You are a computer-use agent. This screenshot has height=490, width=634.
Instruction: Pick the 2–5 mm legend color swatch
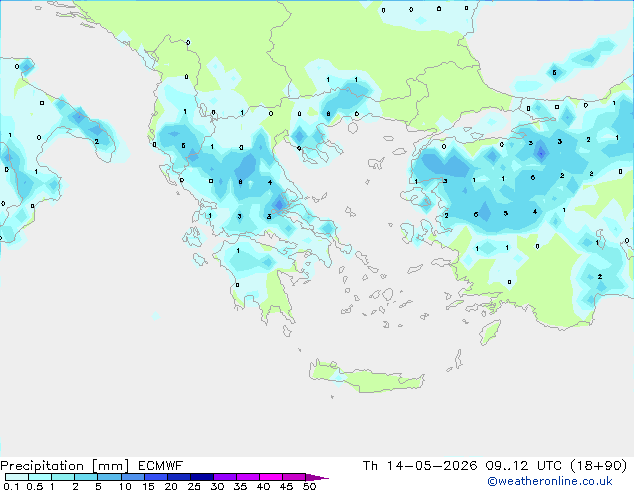(x=86, y=477)
